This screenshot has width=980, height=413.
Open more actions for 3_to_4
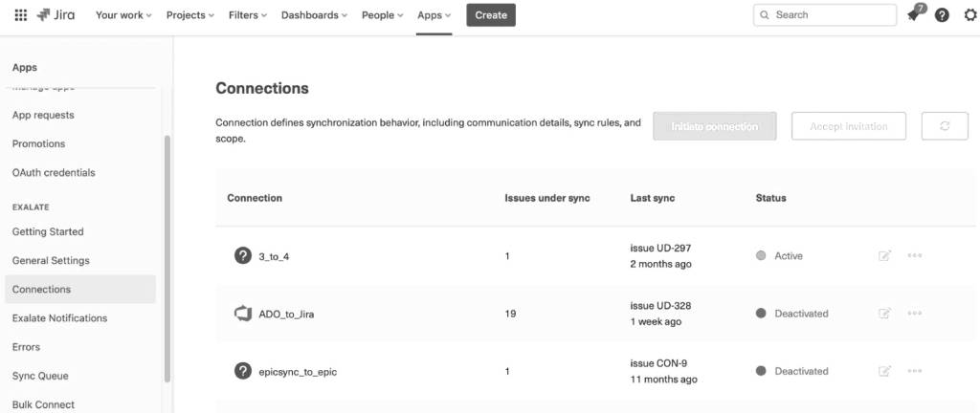914,256
